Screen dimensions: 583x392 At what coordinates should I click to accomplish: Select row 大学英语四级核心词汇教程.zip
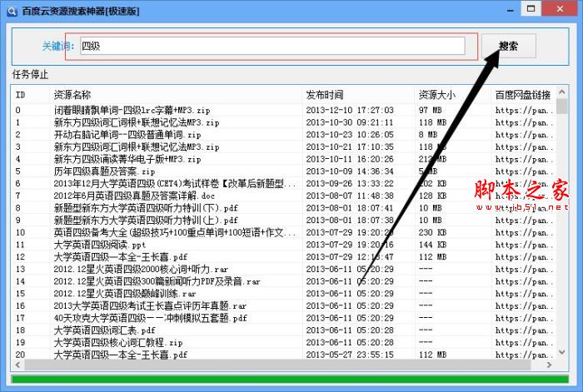(284, 343)
